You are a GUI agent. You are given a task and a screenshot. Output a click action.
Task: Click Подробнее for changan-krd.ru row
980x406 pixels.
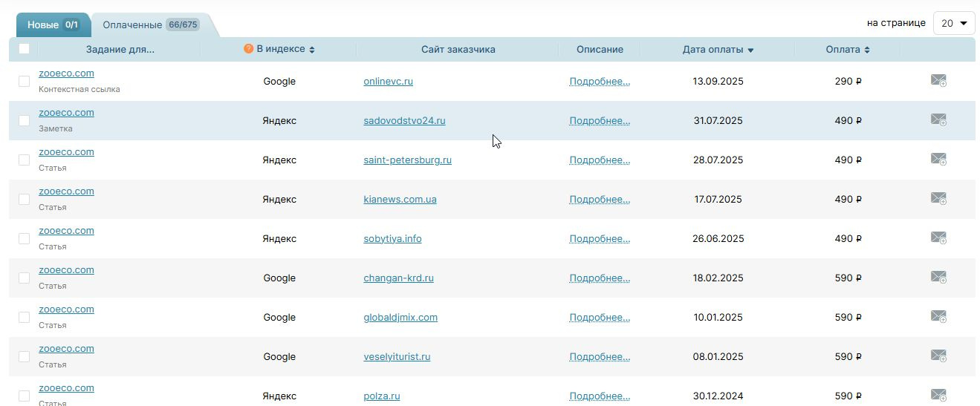[x=600, y=278]
